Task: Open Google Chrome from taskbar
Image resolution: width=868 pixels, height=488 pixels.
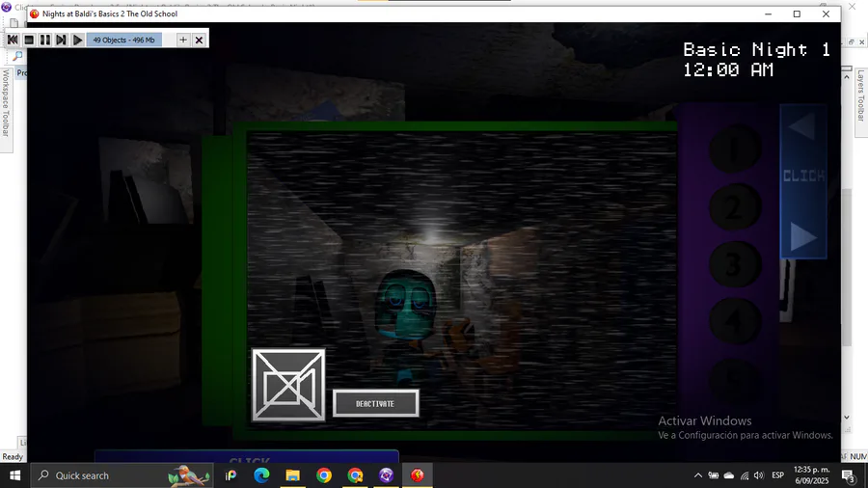Action: pyautogui.click(x=324, y=475)
